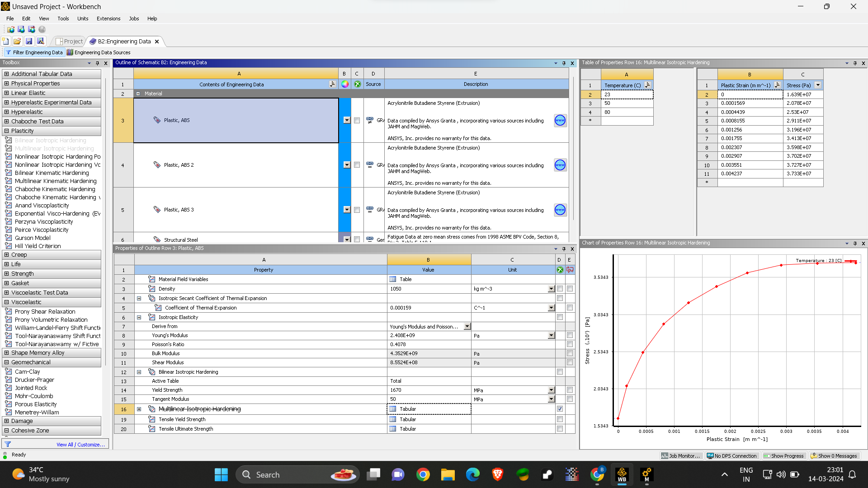Click the web link icon for Plastic, ABS 2
The height and width of the screenshot is (488, 868).
(x=560, y=165)
